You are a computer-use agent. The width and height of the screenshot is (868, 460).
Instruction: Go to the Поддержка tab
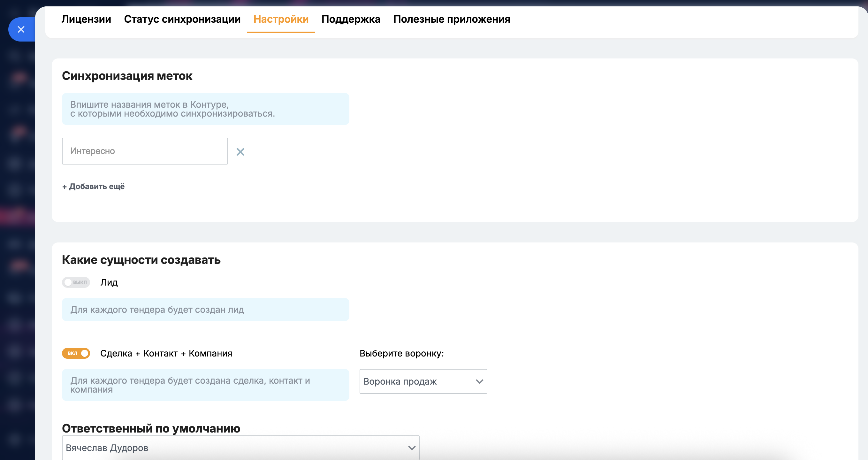[351, 19]
